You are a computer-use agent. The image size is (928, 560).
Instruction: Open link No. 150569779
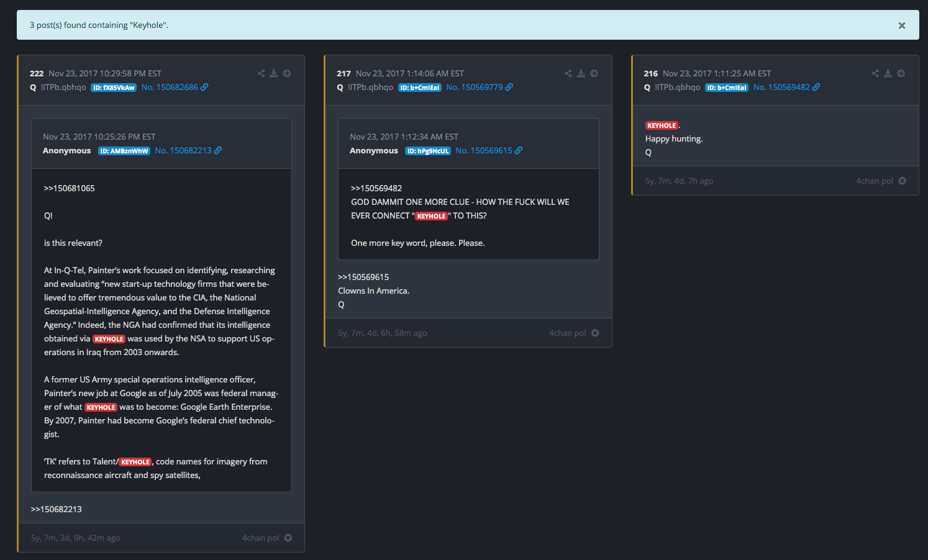[475, 88]
